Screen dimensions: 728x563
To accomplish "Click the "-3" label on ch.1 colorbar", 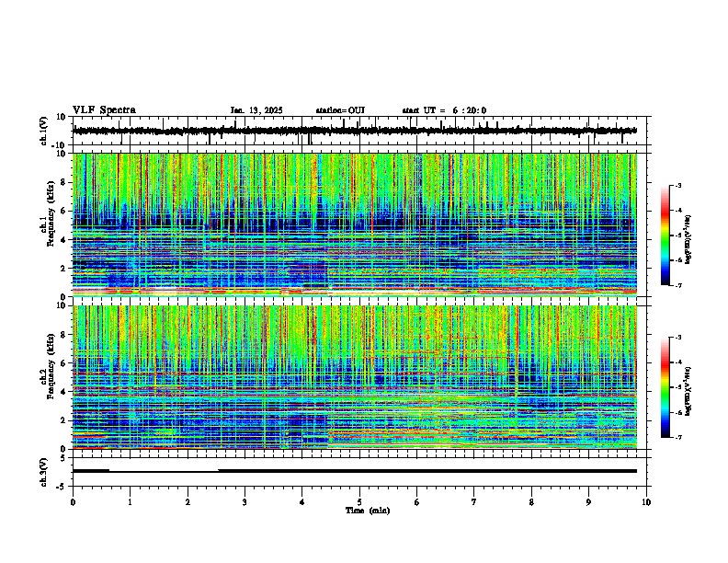I will (677, 186).
